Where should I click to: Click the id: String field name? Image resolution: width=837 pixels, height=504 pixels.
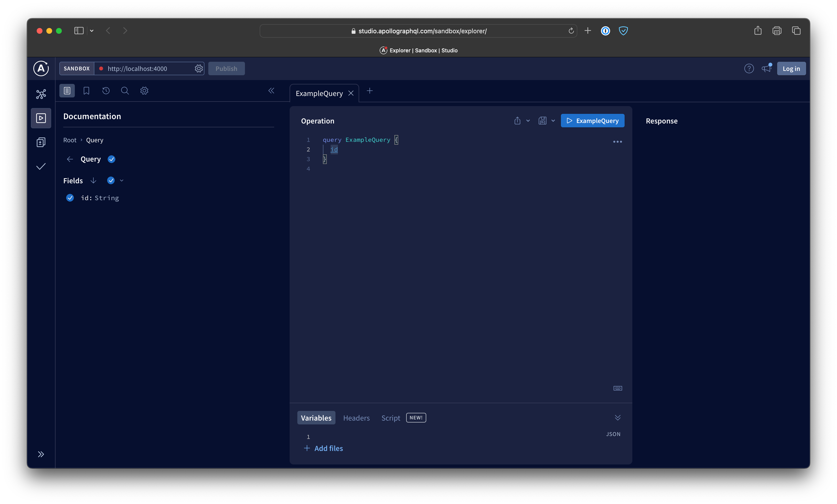pos(100,198)
